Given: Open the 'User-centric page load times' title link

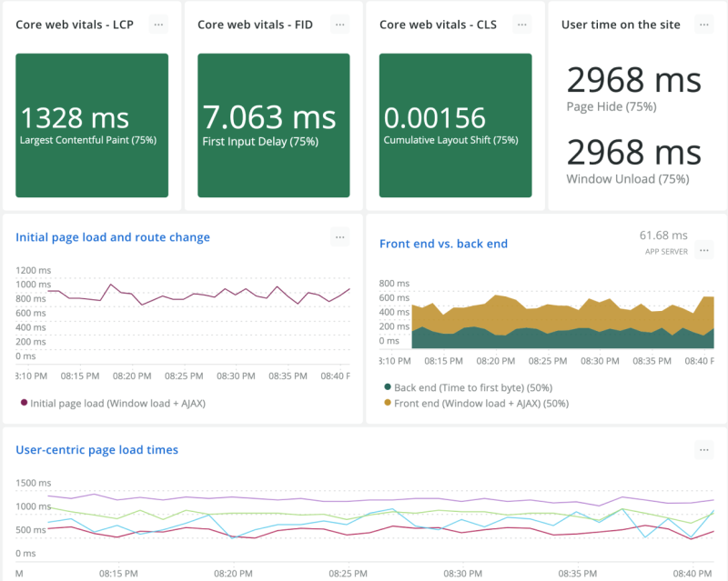Looking at the screenshot, I should point(97,450).
